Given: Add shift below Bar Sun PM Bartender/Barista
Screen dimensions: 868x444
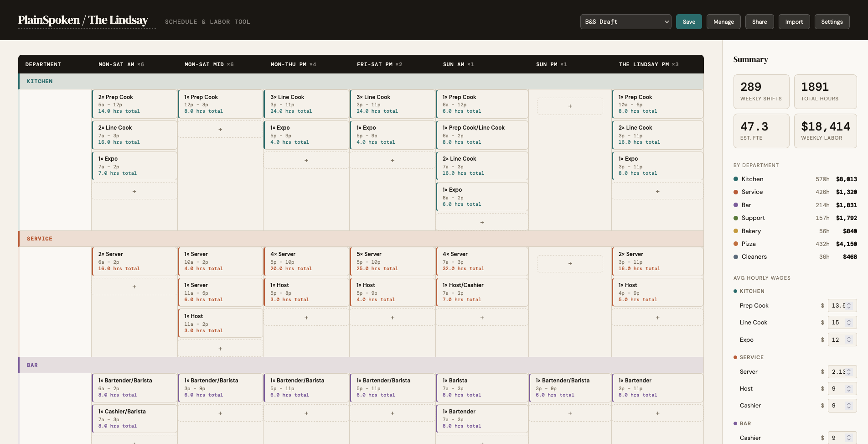Looking at the screenshot, I should click(570, 413).
